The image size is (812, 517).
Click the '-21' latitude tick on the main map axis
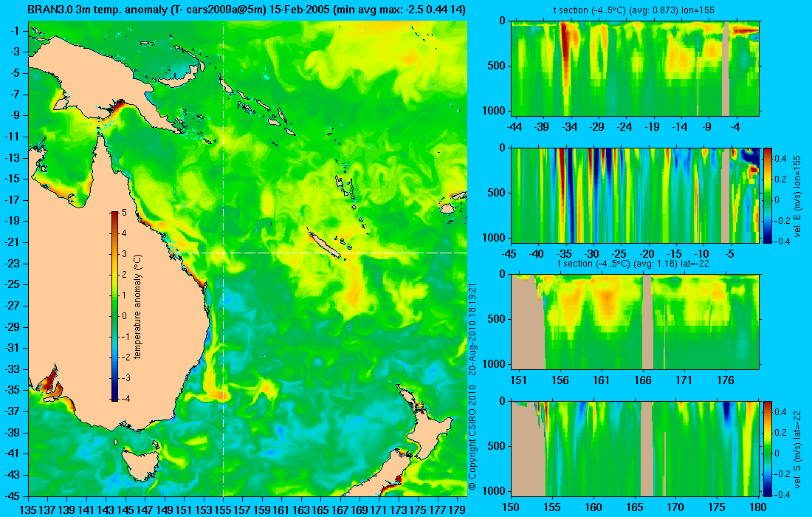12,242
